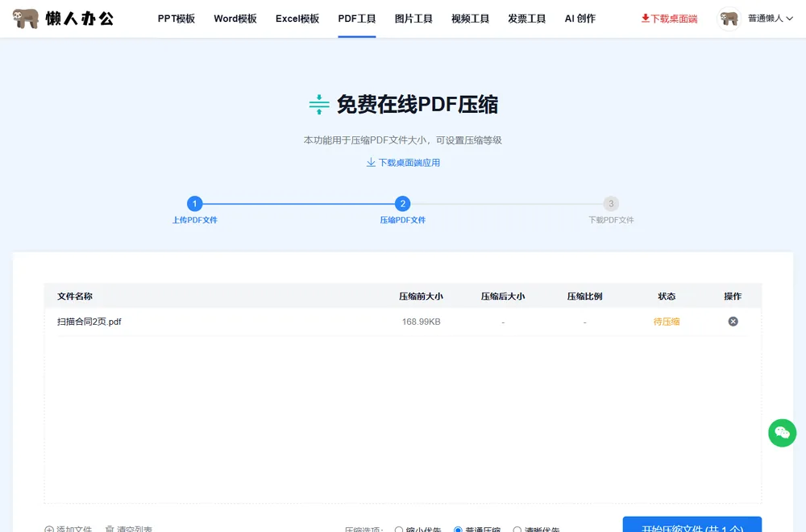
Task: Click the 压缩后大小 column header
Action: tap(503, 296)
